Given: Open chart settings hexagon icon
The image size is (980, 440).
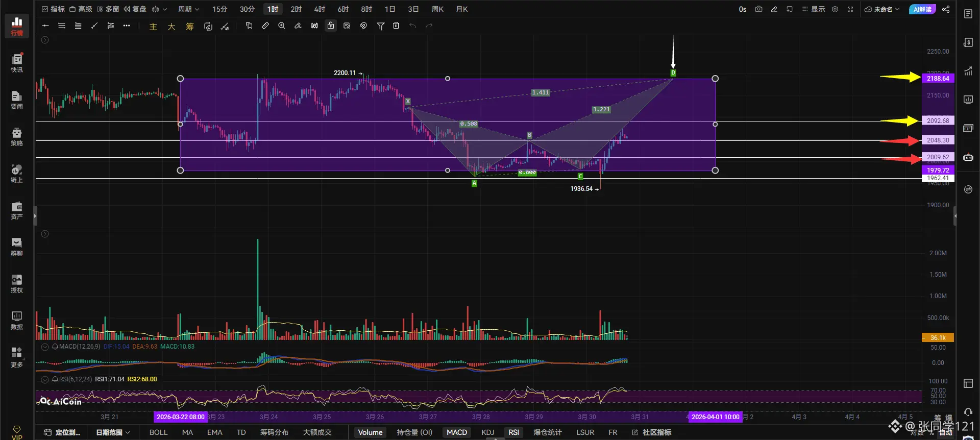Looking at the screenshot, I should 835,9.
